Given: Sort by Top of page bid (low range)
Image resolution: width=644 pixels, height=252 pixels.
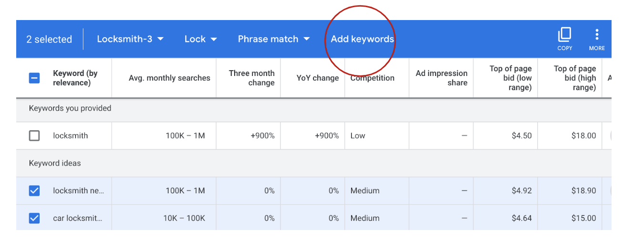Looking at the screenshot, I should click(510, 78).
